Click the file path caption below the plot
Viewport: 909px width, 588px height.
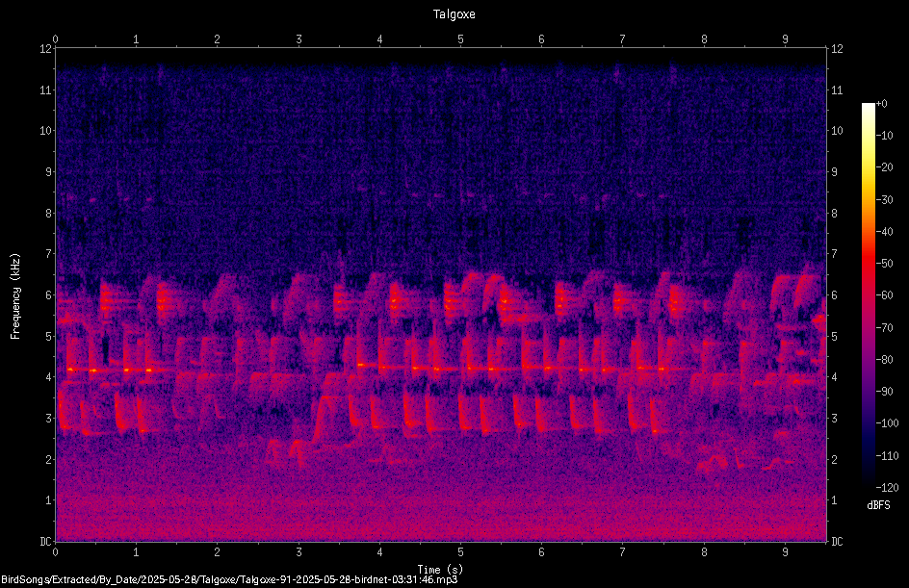pyautogui.click(x=229, y=579)
